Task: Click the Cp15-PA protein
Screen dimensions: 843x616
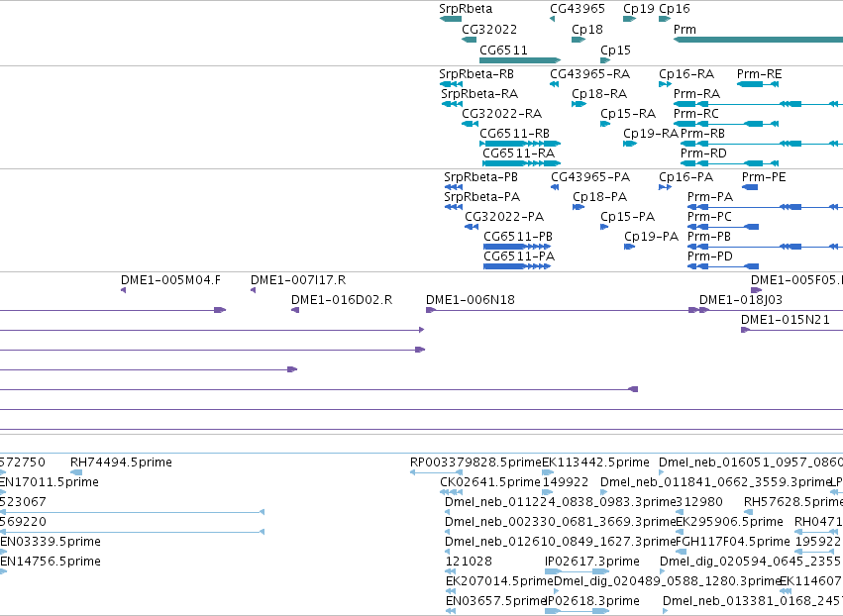Action: pyautogui.click(x=604, y=227)
